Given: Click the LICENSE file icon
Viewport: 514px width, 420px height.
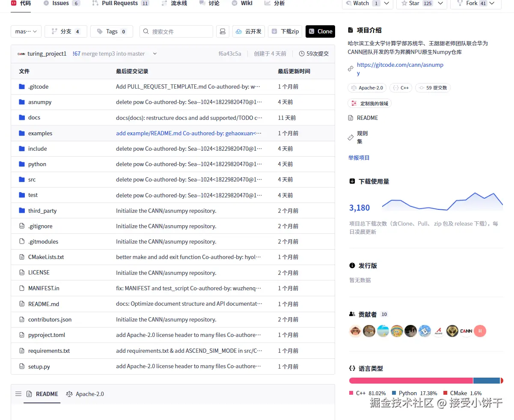Looking at the screenshot, I should (22, 272).
